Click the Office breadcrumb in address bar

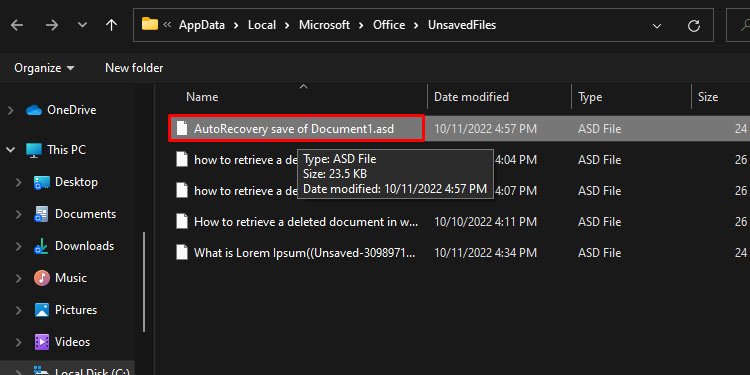click(x=389, y=25)
